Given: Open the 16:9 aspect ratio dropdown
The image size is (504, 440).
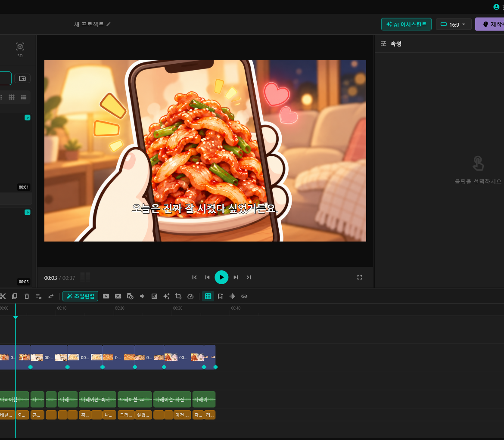Looking at the screenshot, I should (x=454, y=25).
